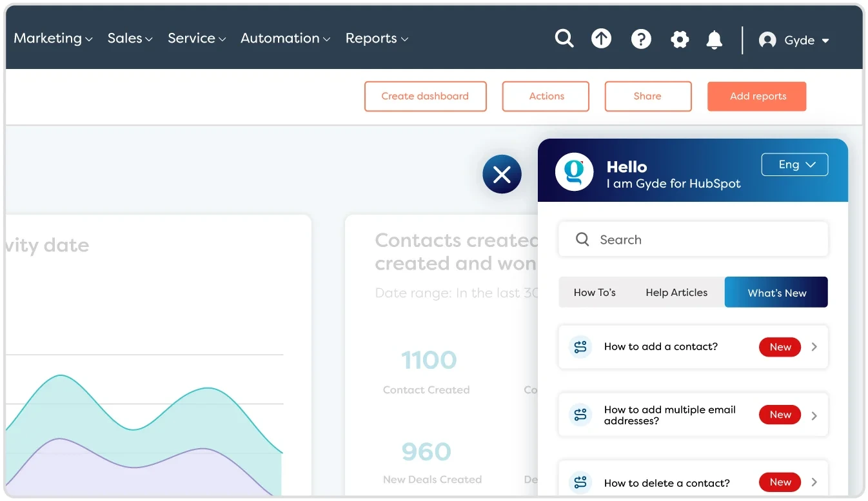Click the notifications bell icon
This screenshot has width=868, height=501.
pyautogui.click(x=714, y=39)
